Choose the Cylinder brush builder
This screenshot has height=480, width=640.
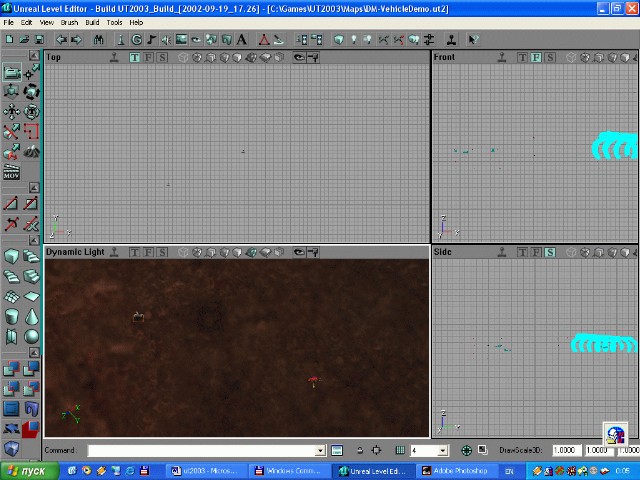click(12, 316)
